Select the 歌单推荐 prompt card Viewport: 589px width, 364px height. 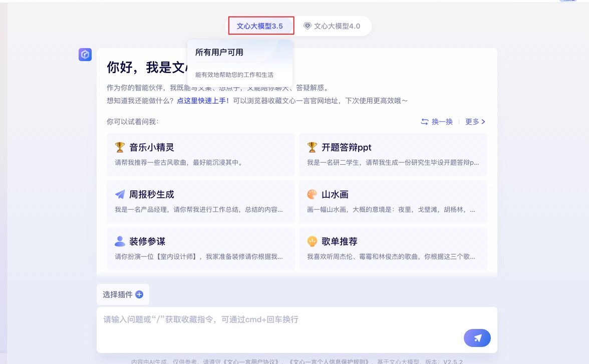(x=393, y=249)
